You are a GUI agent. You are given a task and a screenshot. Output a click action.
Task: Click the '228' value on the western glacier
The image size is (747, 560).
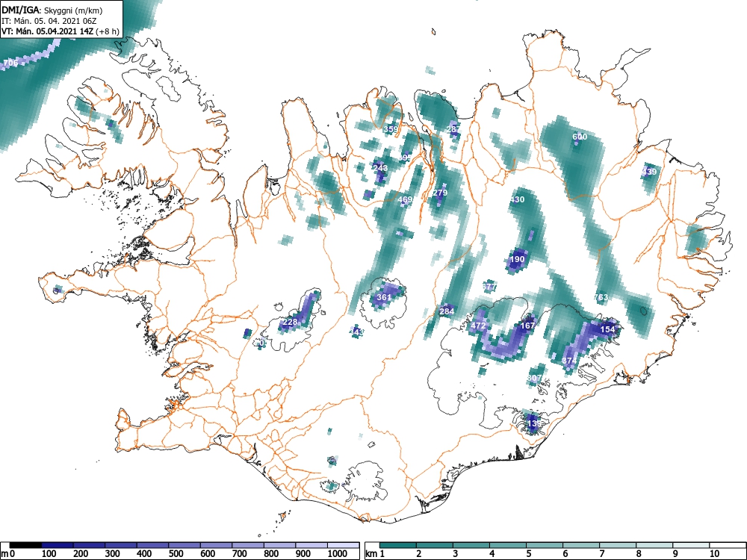click(290, 322)
